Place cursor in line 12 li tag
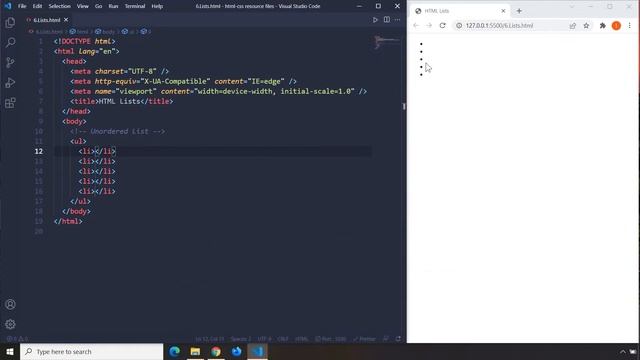The height and width of the screenshot is (360, 640). coord(97,151)
